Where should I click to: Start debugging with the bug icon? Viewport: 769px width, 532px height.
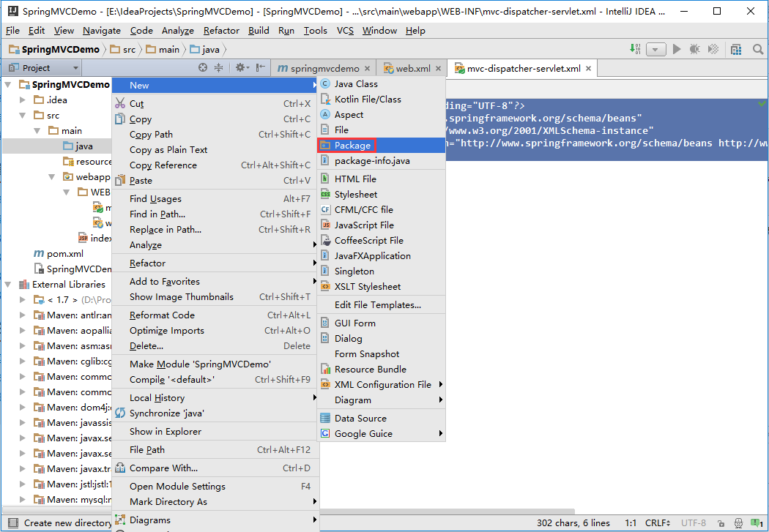click(694, 49)
